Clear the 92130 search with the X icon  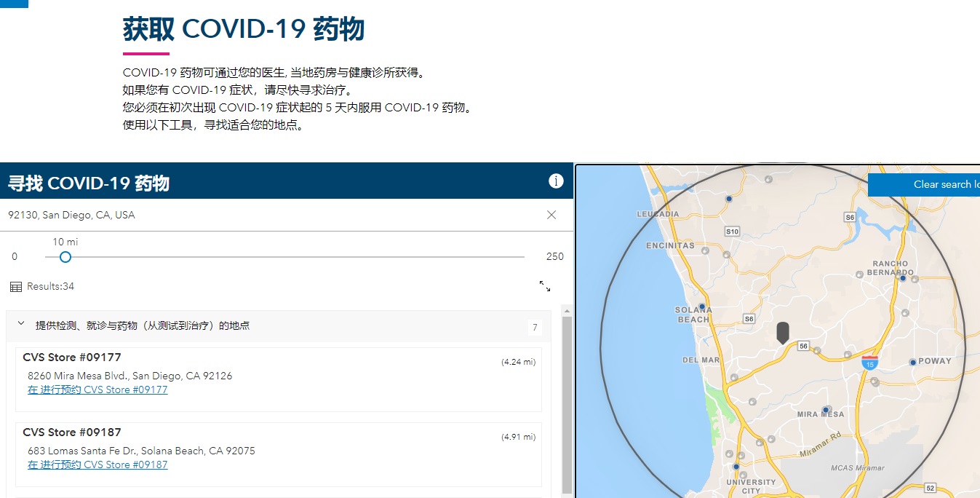click(551, 215)
